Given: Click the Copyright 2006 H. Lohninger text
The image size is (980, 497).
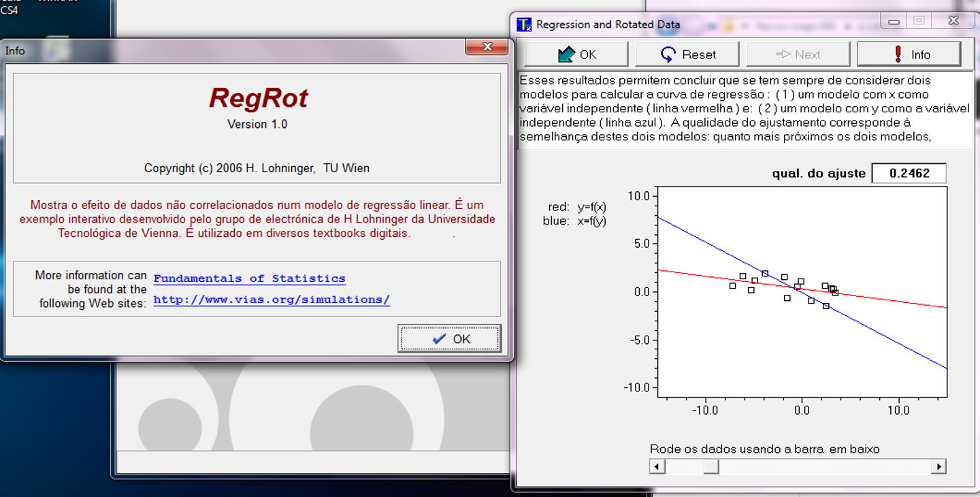Looking at the screenshot, I should [257, 168].
